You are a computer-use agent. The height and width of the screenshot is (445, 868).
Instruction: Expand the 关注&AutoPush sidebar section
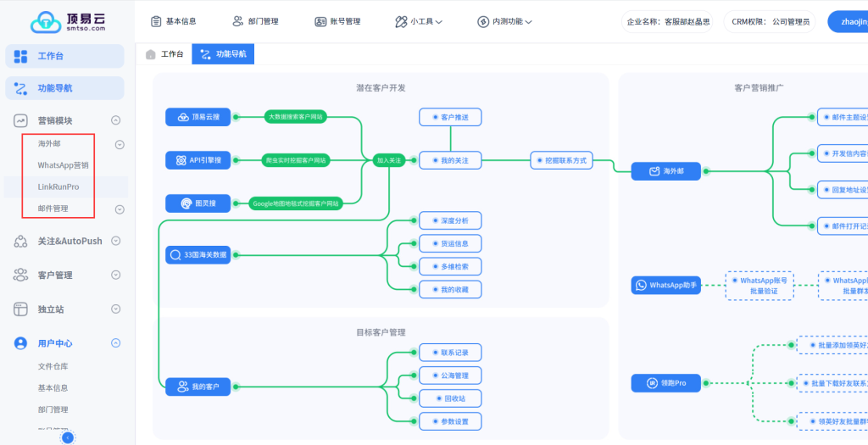tap(116, 241)
